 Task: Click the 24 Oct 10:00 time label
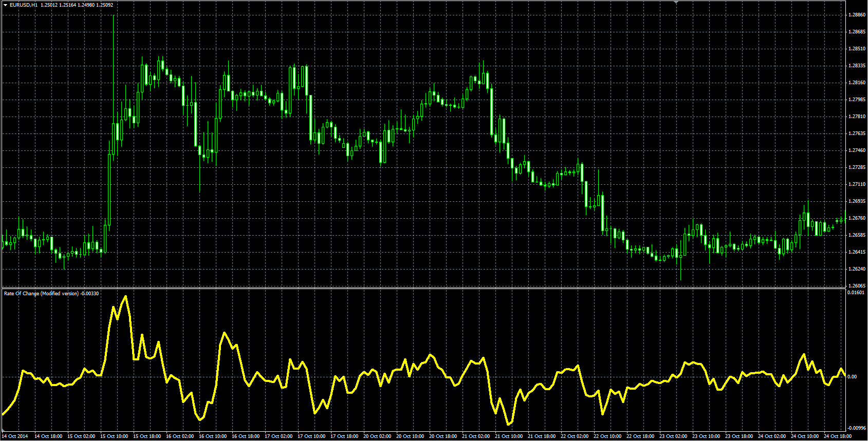805,436
